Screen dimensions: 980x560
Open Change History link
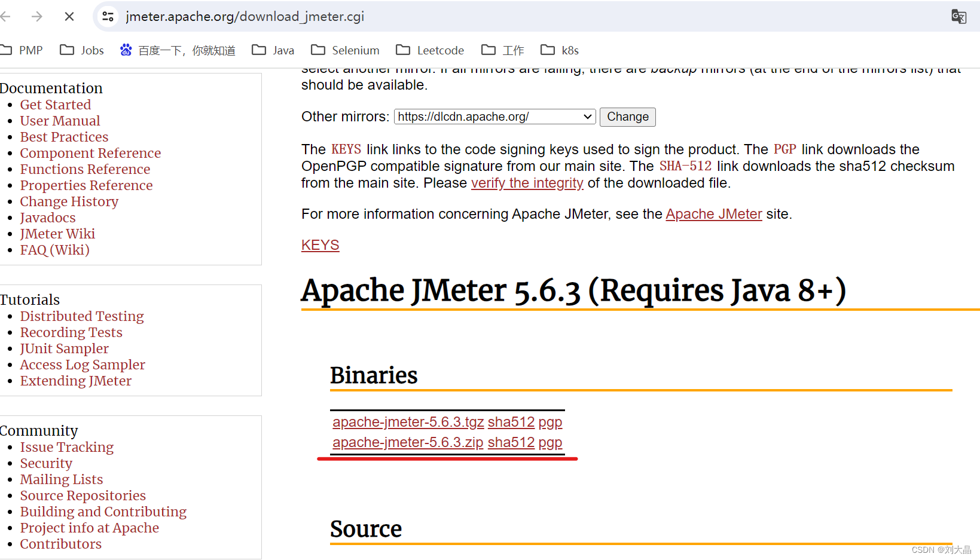pyautogui.click(x=69, y=201)
